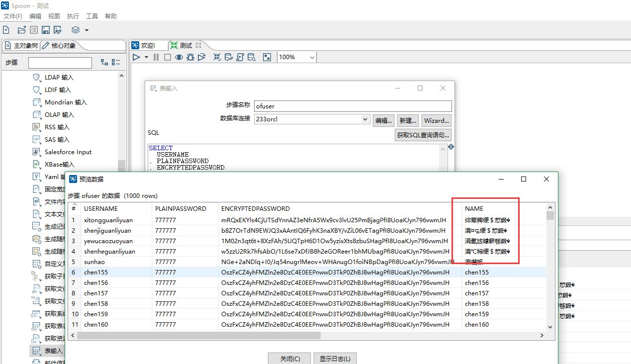Select the Salesforce Input step
631x364 pixels.
[x=68, y=152]
